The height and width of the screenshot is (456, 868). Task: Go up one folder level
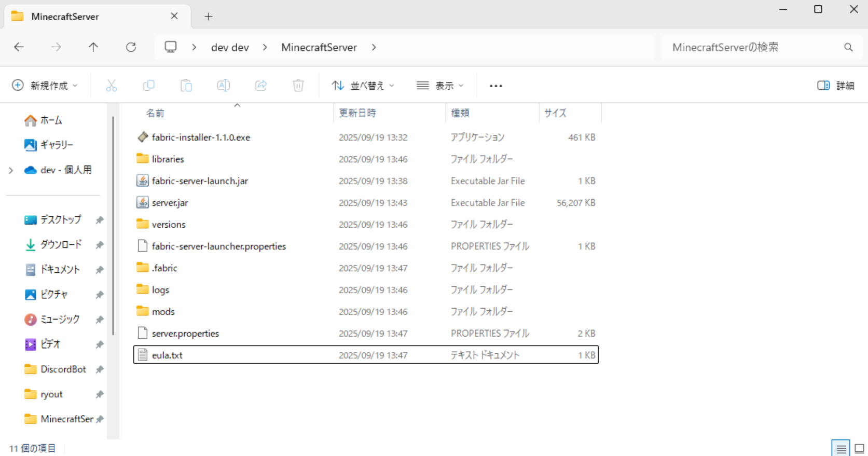click(x=93, y=47)
